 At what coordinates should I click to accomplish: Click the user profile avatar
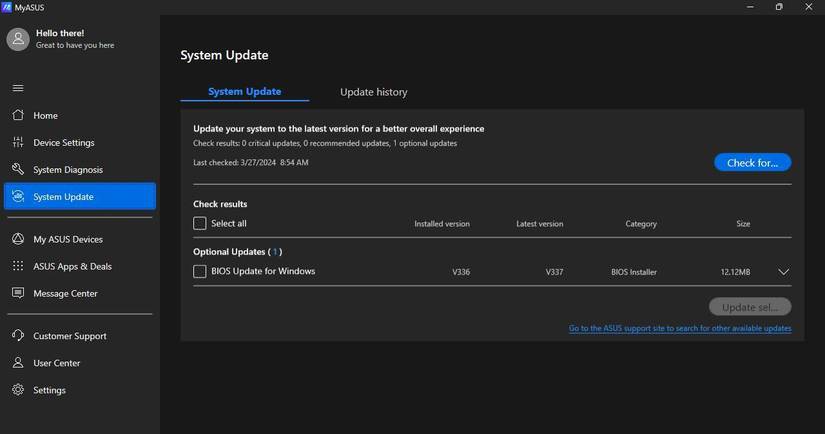(18, 39)
